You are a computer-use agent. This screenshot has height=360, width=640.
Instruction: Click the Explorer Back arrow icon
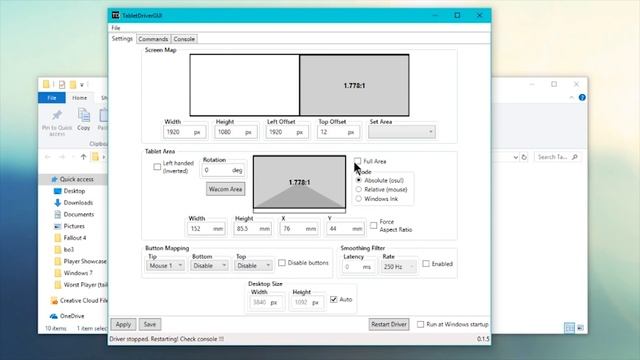point(48,157)
